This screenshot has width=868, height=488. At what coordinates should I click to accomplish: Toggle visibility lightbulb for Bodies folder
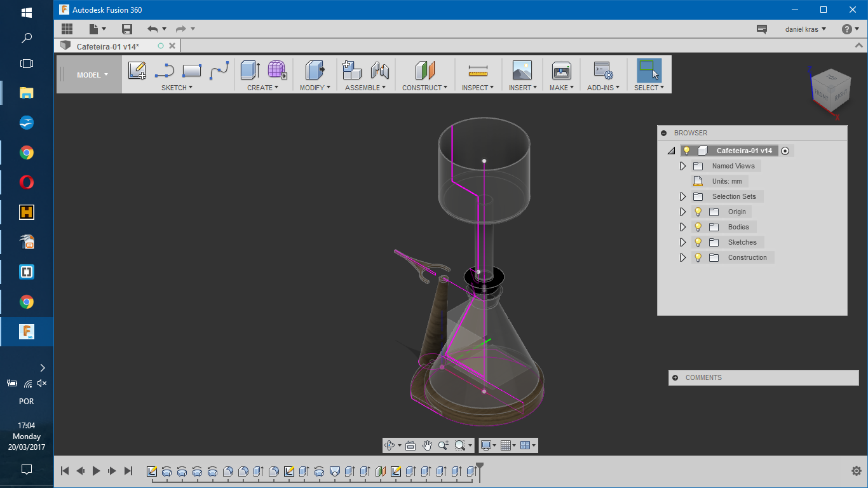698,227
